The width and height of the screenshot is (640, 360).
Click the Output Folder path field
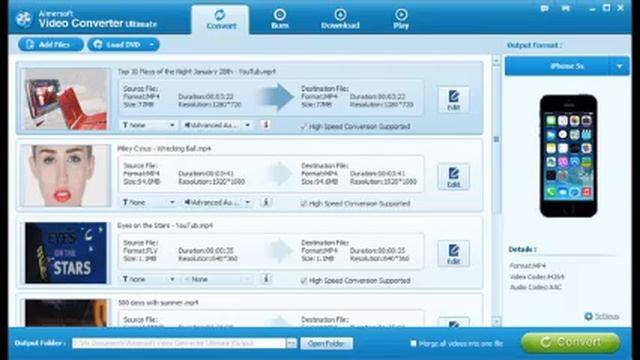coord(179,343)
